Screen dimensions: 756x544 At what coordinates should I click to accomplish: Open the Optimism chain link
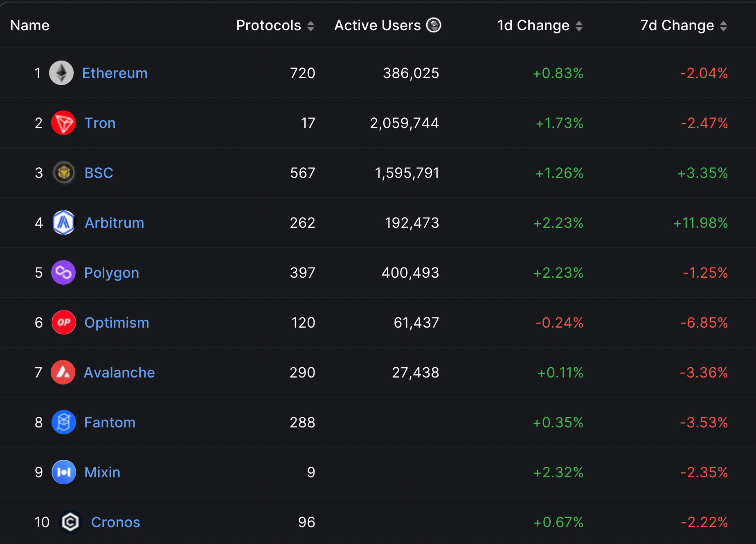click(x=117, y=323)
